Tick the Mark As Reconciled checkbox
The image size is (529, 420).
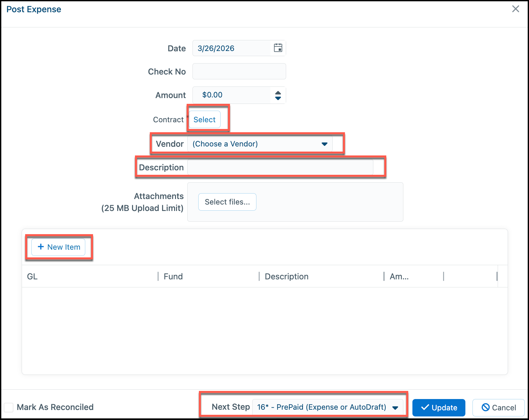click(x=9, y=407)
